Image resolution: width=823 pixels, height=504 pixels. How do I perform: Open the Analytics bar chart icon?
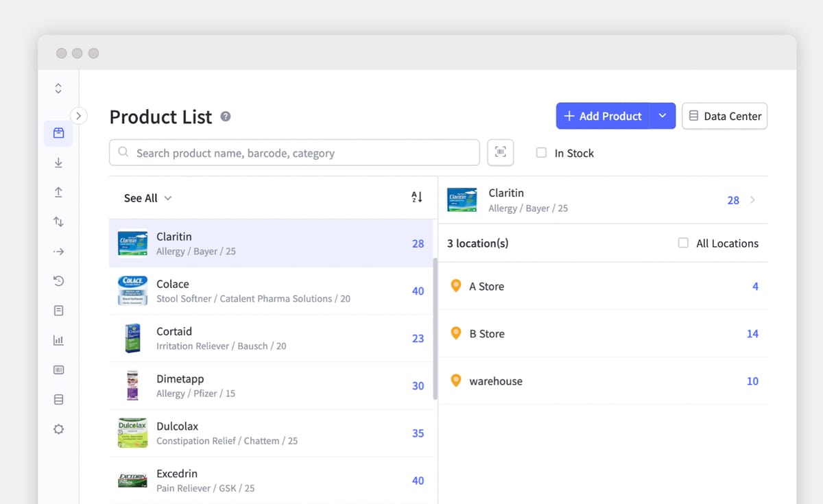click(58, 339)
